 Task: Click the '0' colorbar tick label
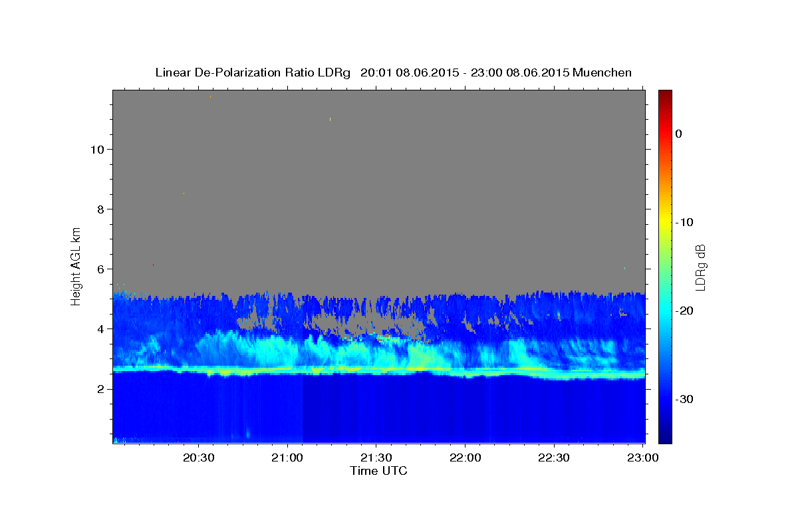click(x=679, y=134)
